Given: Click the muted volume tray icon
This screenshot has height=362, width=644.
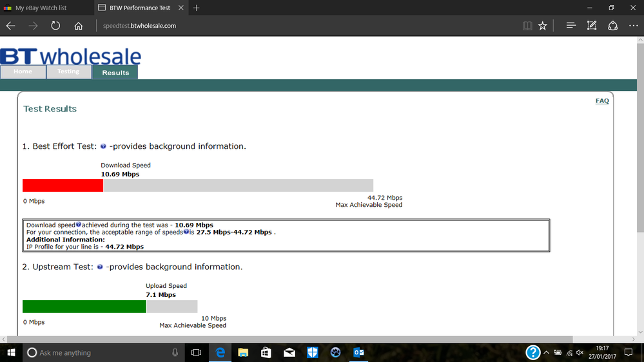Looking at the screenshot, I should (580, 352).
